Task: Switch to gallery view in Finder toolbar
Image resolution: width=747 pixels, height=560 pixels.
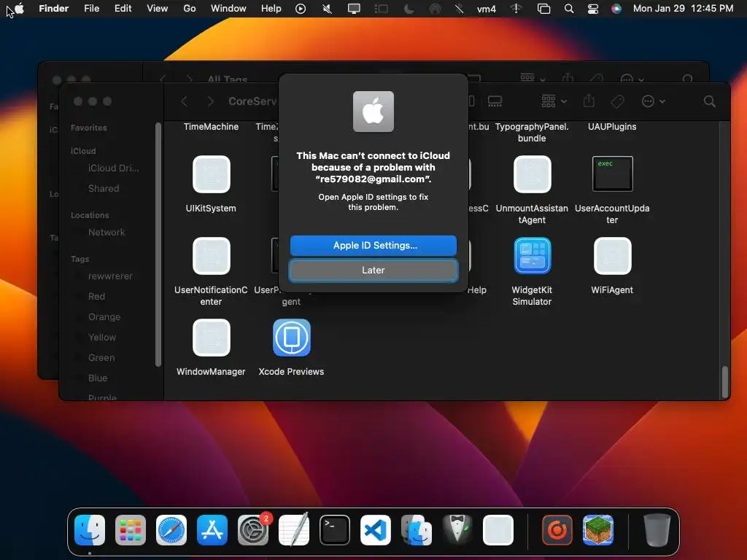Action: pos(495,101)
